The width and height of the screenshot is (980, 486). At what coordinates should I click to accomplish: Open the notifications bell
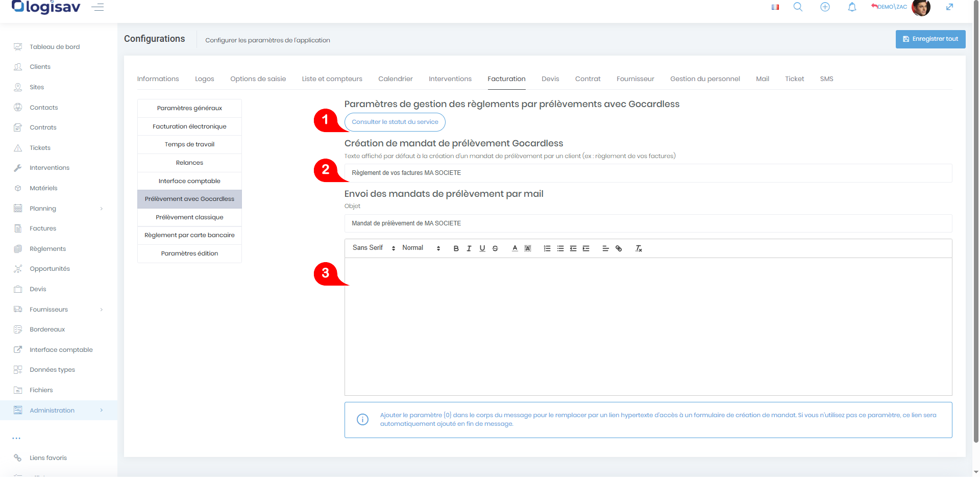[x=852, y=7]
